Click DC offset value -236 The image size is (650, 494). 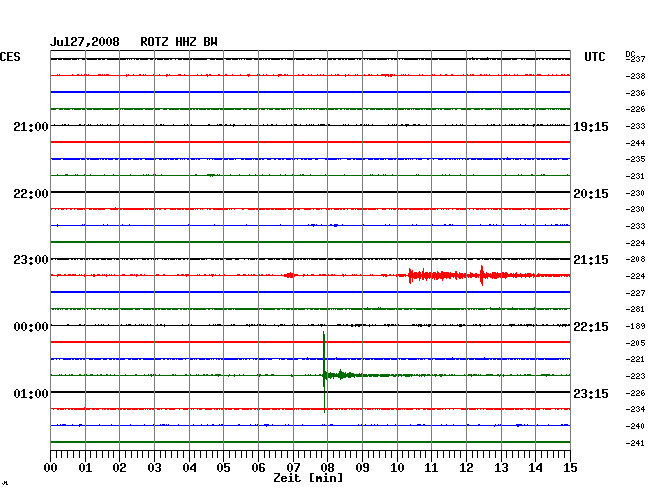[x=635, y=93]
